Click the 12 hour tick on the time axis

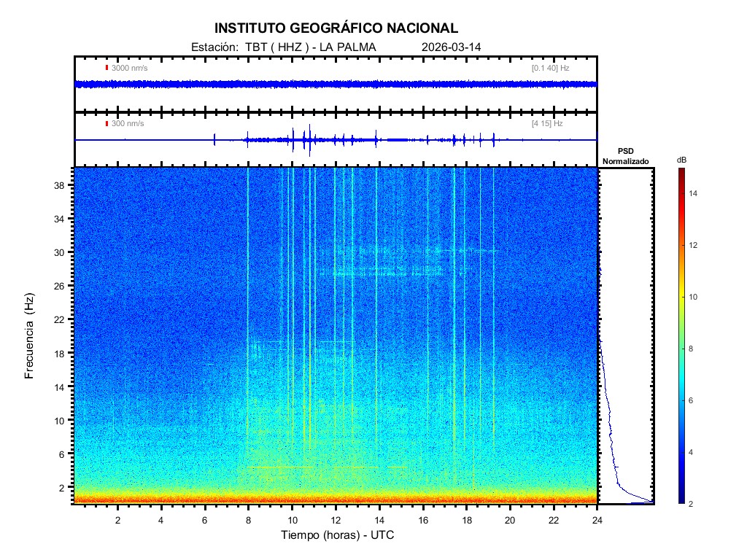336,520
